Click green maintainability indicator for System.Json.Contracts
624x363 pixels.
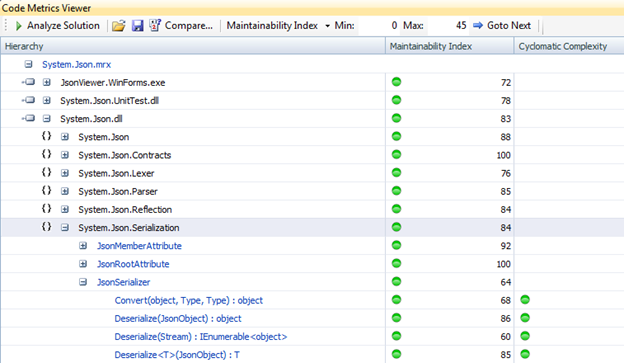pos(396,154)
